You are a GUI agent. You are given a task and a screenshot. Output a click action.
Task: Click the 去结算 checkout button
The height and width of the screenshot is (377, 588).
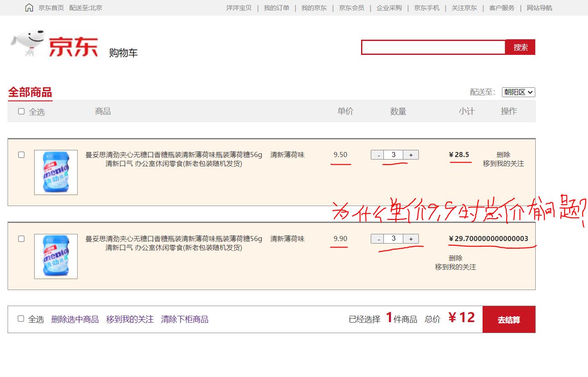pos(509,320)
